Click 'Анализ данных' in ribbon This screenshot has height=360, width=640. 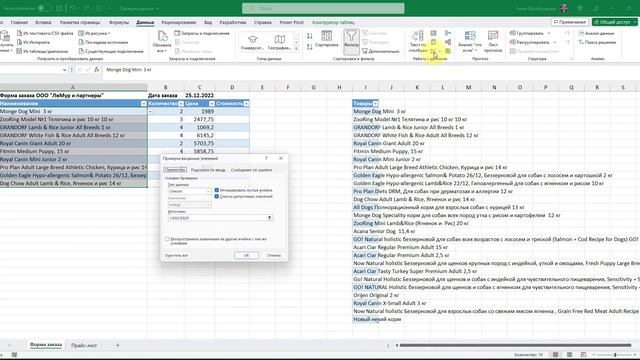pyautogui.click(x=596, y=33)
